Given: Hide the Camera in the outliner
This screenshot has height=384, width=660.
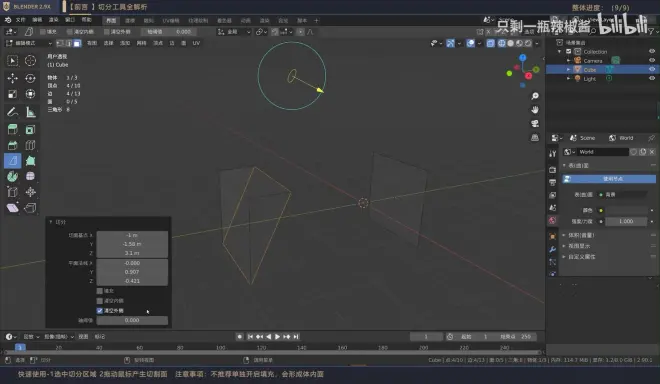Looking at the screenshot, I should [652, 61].
